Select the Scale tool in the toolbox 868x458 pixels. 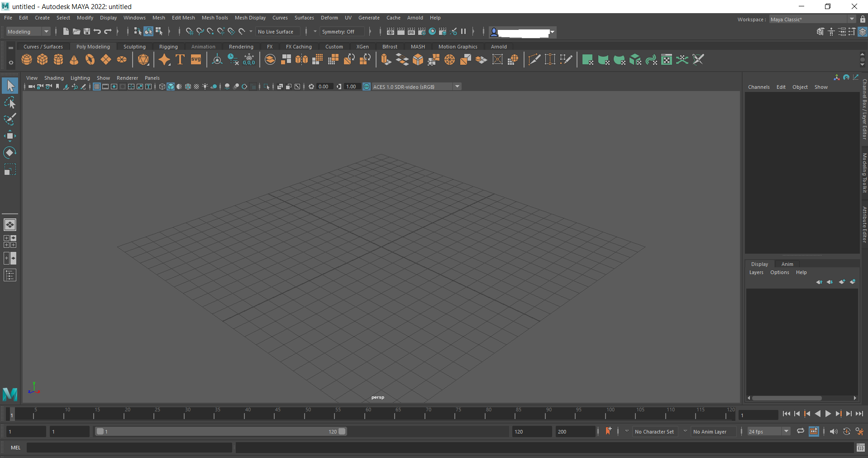pos(10,169)
